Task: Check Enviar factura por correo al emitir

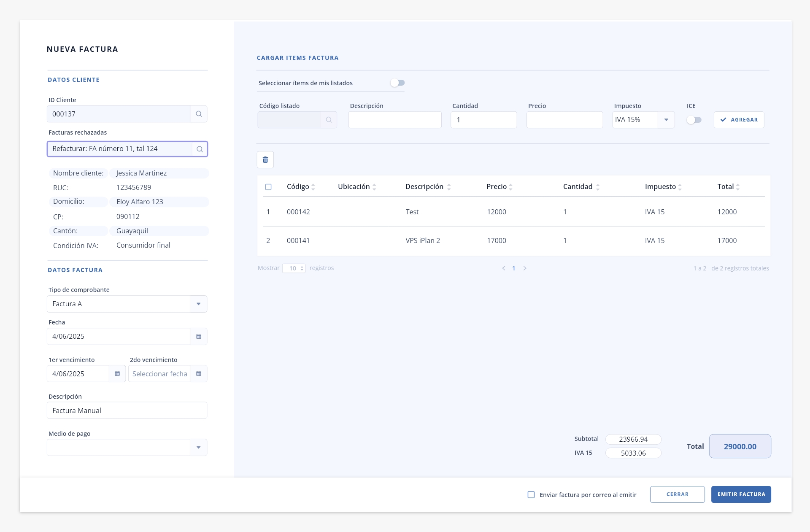Action: [531, 494]
